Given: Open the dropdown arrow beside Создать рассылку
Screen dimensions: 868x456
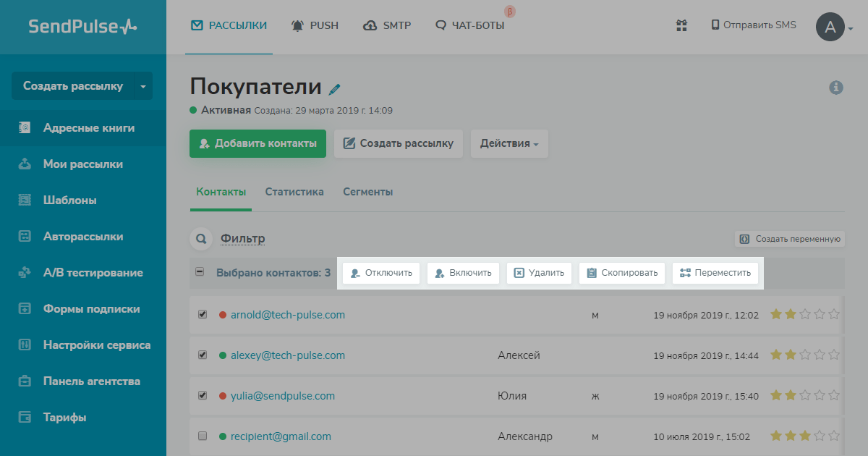Looking at the screenshot, I should pyautogui.click(x=142, y=87).
